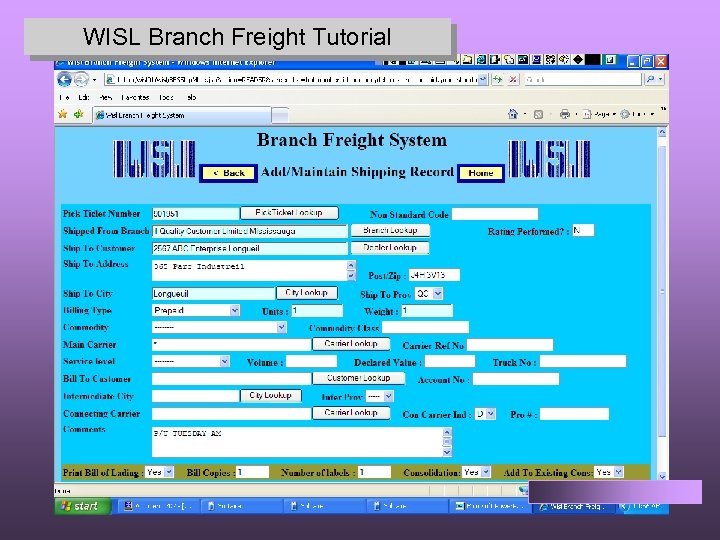
Task: Switch to Microsoft PowerPoint taskbar item
Action: click(490, 506)
